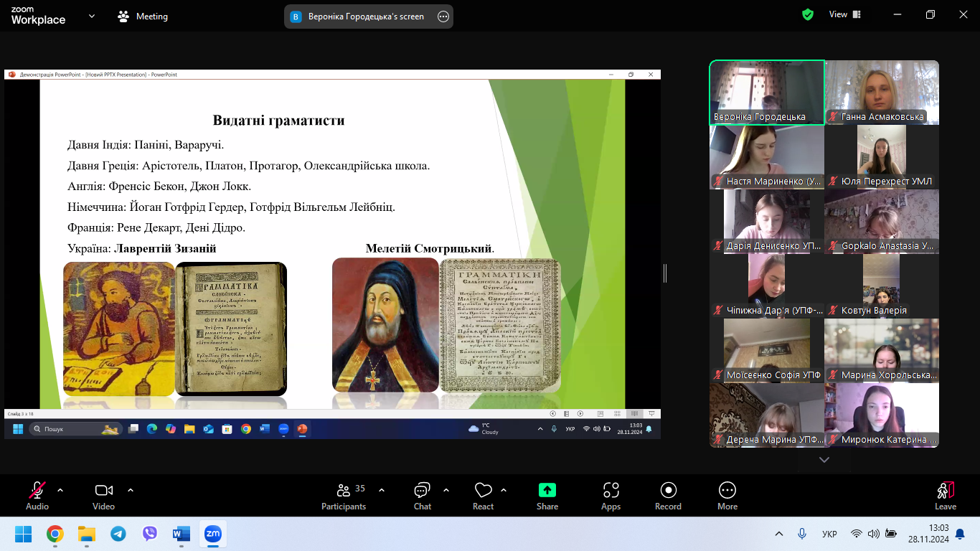The width and height of the screenshot is (980, 551).
Task: Select Дереча Марина's video tile
Action: [x=767, y=415]
